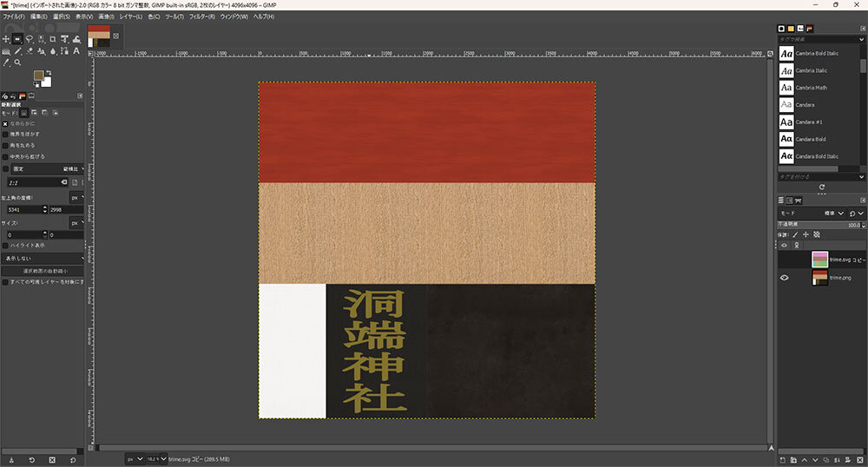
Task: Select the Free Select lasso tool
Action: click(30, 39)
